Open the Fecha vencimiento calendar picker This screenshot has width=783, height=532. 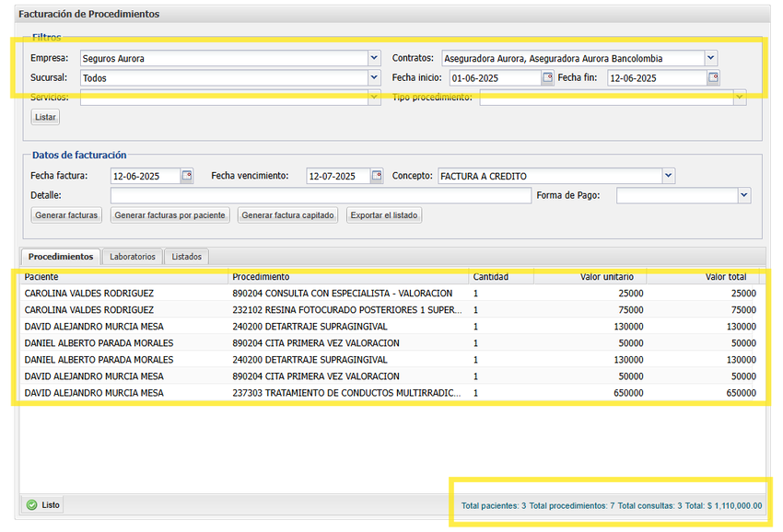click(x=377, y=176)
